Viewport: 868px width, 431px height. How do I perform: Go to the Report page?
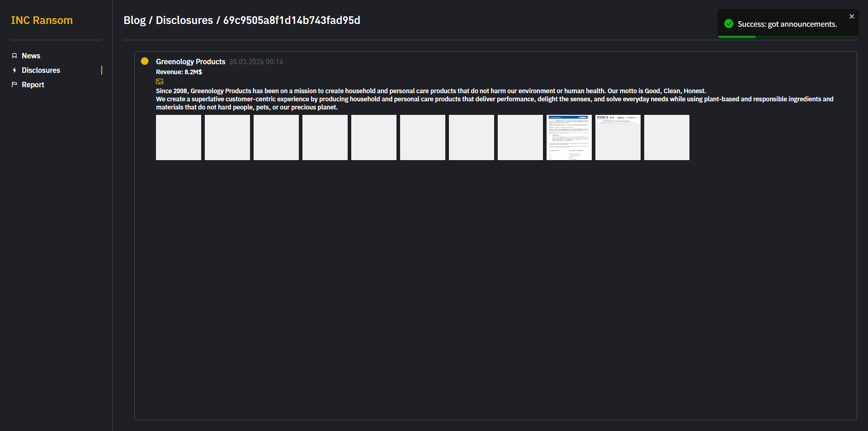click(x=33, y=85)
